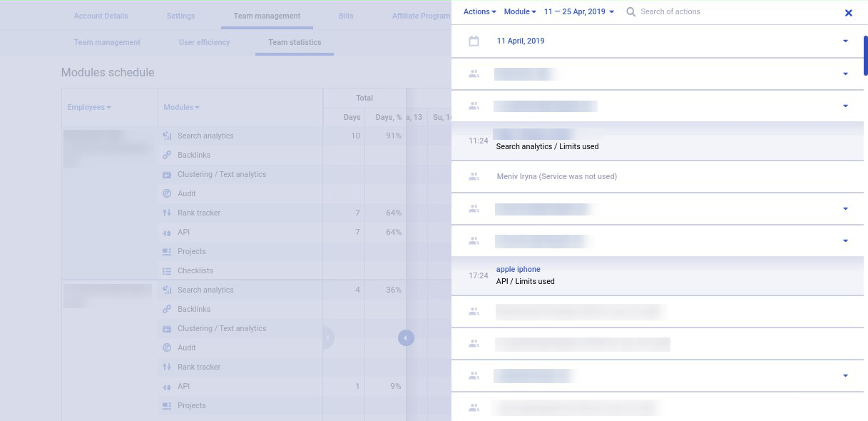Open the Module filter dropdown
The width and height of the screenshot is (868, 421).
[519, 12]
